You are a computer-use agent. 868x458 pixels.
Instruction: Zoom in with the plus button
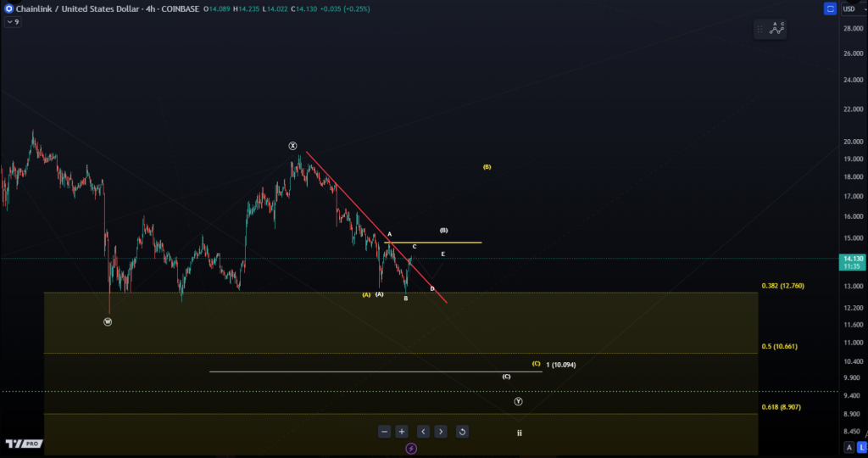[402, 432]
